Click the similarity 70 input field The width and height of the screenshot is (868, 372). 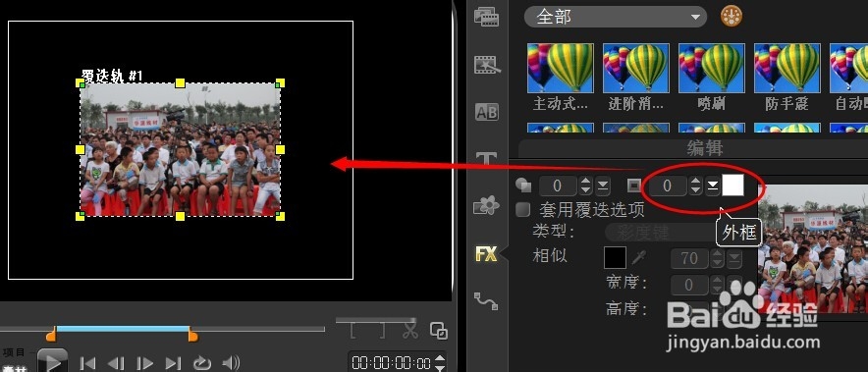click(690, 258)
